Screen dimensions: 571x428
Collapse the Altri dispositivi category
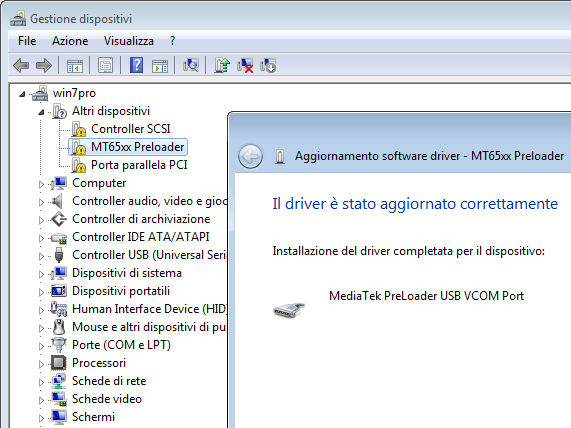(41, 112)
